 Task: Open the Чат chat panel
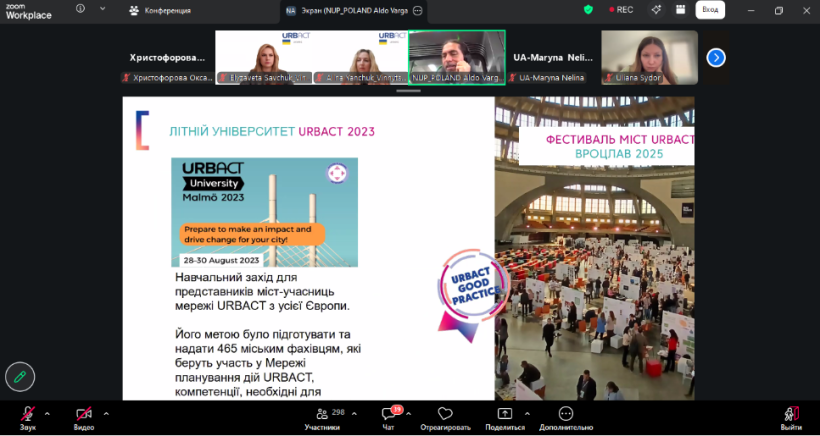391,414
